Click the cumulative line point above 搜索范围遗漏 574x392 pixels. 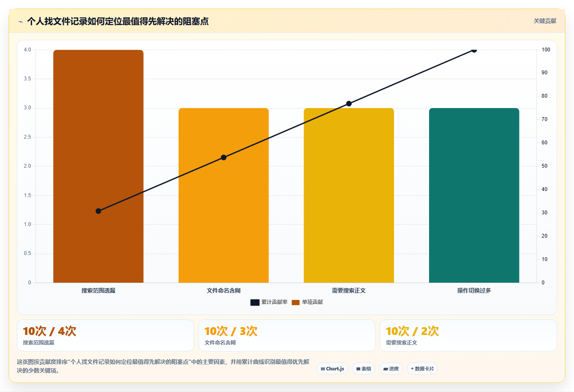click(x=98, y=211)
